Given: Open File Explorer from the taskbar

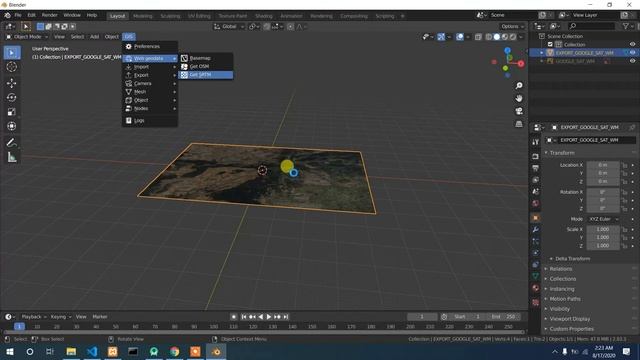Looking at the screenshot, I should point(71,351).
